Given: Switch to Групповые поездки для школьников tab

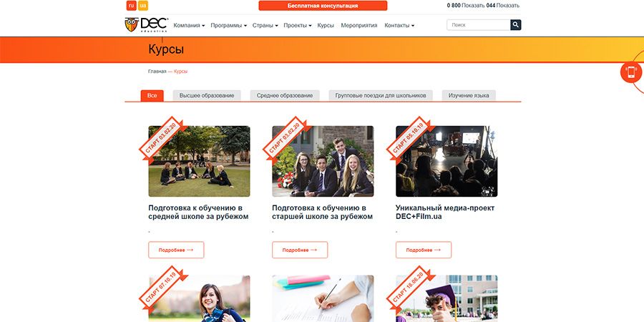Looking at the screenshot, I should 381,95.
